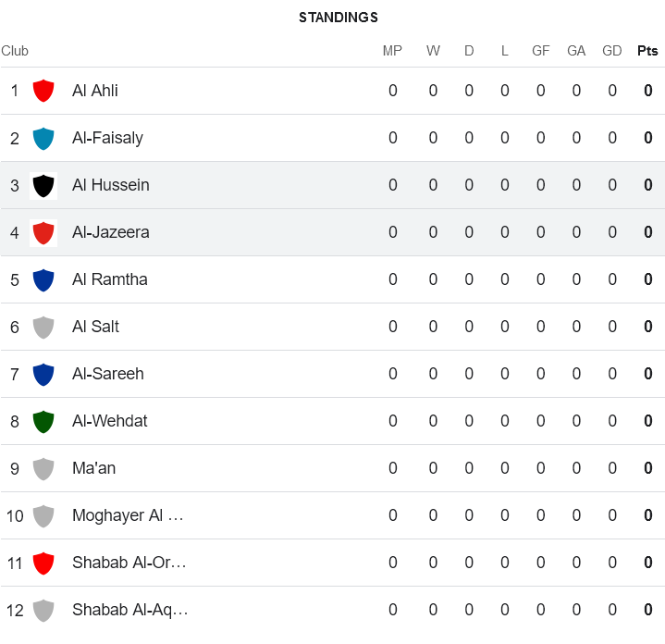Image resolution: width=665 pixels, height=644 pixels.
Task: Click the Shabab Al-Or… team name
Action: 129,563
